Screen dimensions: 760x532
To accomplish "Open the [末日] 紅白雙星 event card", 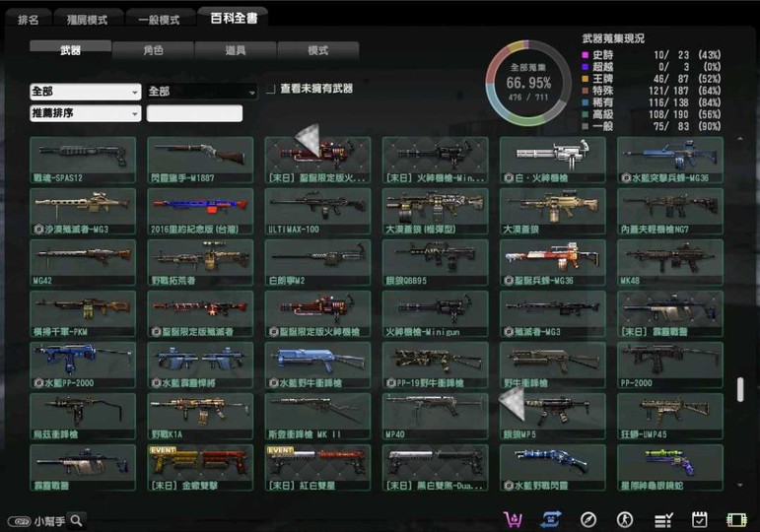I will 317,468.
